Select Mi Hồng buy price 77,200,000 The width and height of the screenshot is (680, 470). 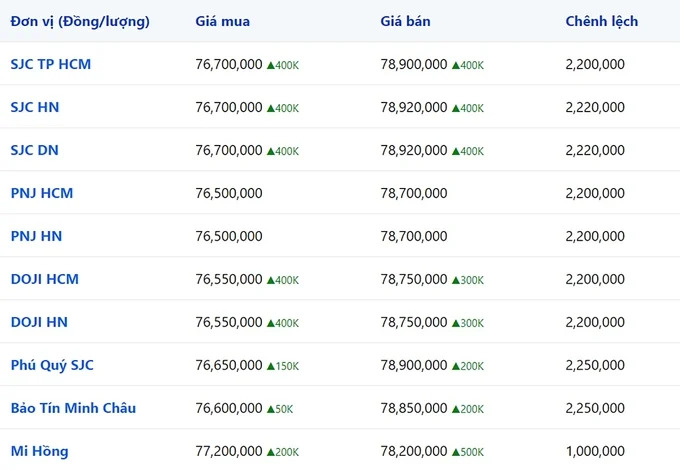coord(229,451)
